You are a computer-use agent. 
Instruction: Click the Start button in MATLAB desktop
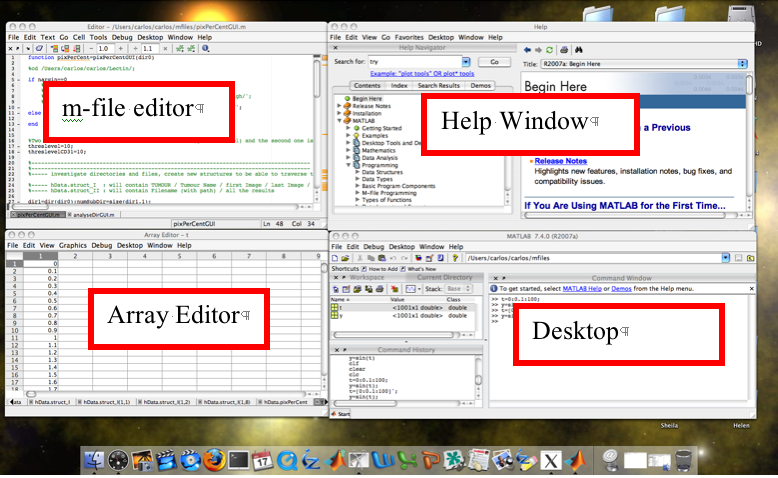pos(341,413)
